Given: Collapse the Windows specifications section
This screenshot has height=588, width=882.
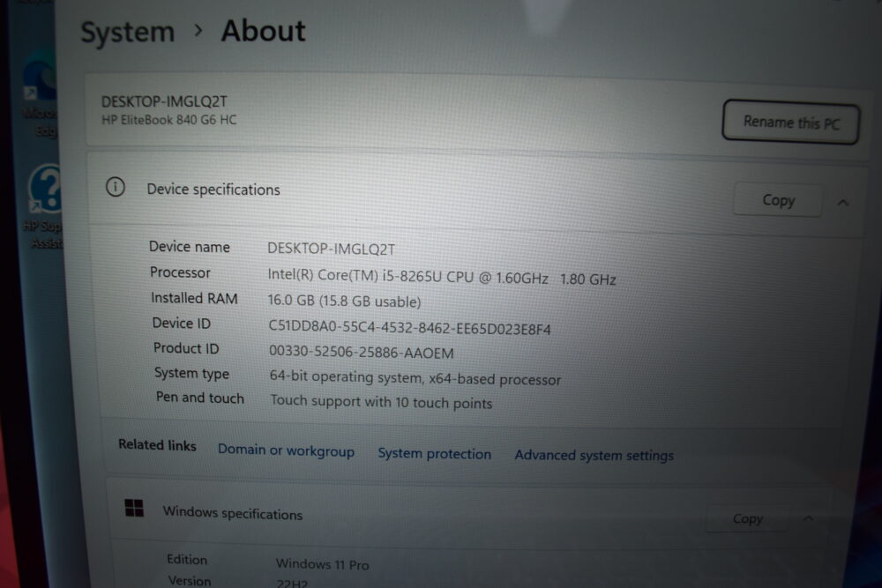Looking at the screenshot, I should (x=808, y=517).
